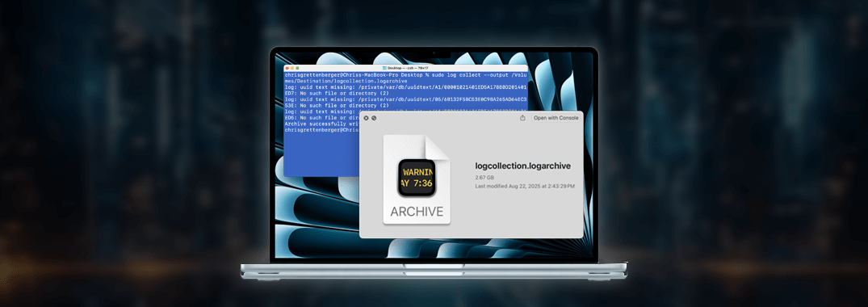Click the Terminal green zoom button
Viewport: 868px width, 307px height.
pos(298,68)
